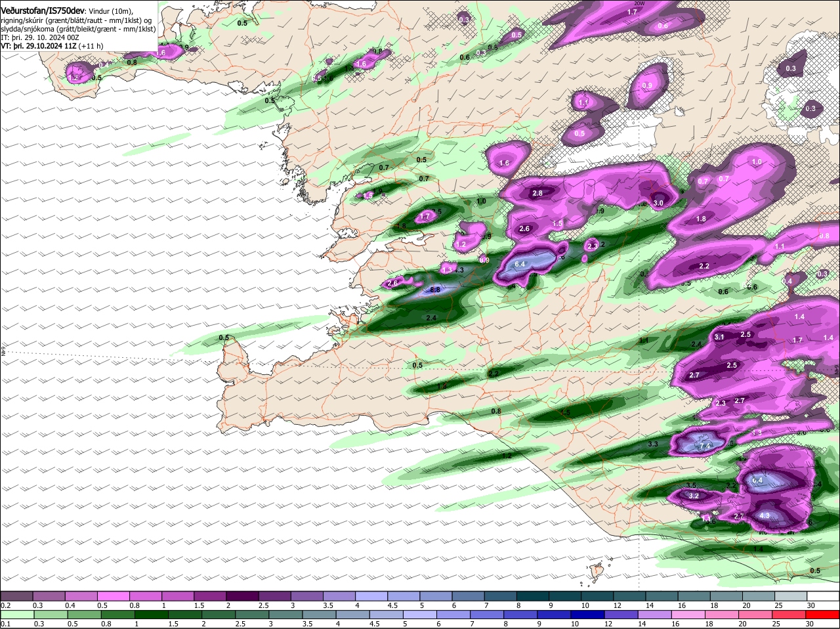Click the Veðurstofan/IS750dev title text
Viewport: 840px width, 629px height.
(43, 11)
